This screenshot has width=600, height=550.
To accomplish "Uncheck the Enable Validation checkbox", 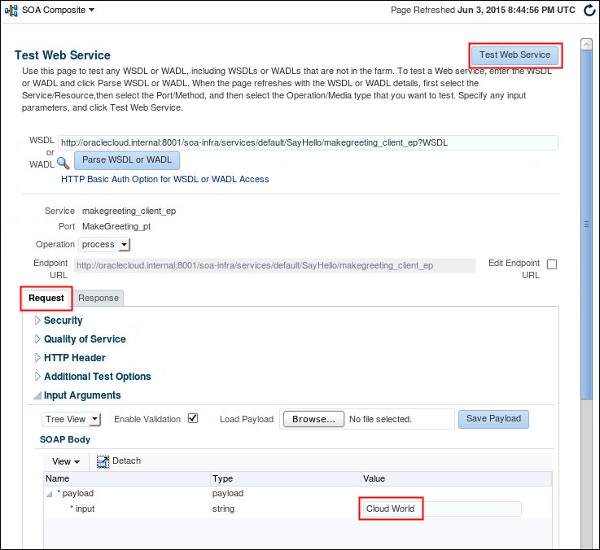I will pos(193,419).
